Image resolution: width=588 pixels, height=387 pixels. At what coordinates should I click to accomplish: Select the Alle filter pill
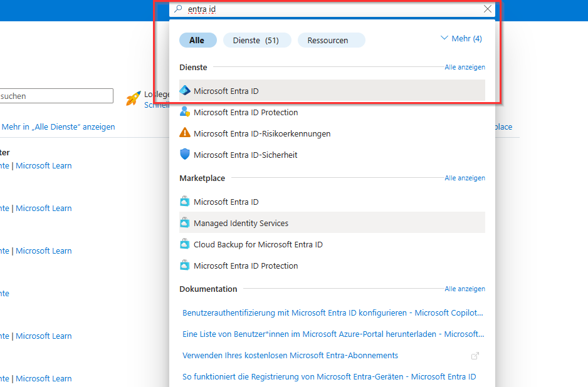(197, 40)
